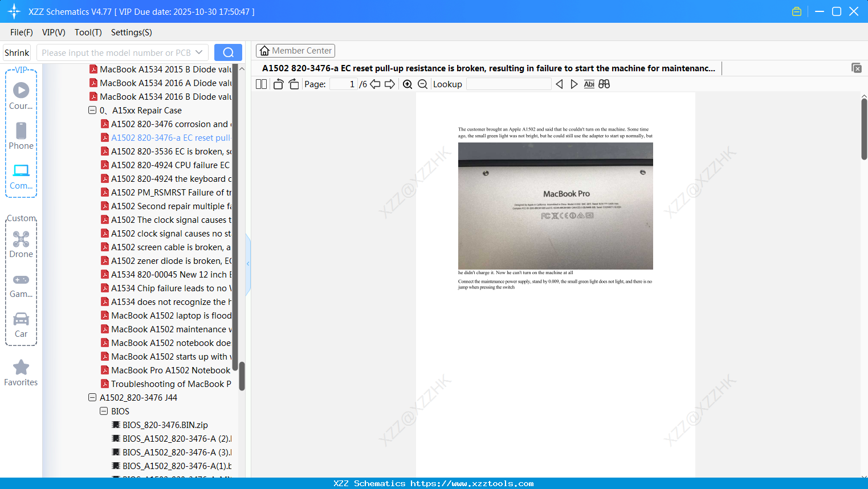This screenshot has width=868, height=489.
Task: Collapse the BIOS folder
Action: [x=104, y=411]
